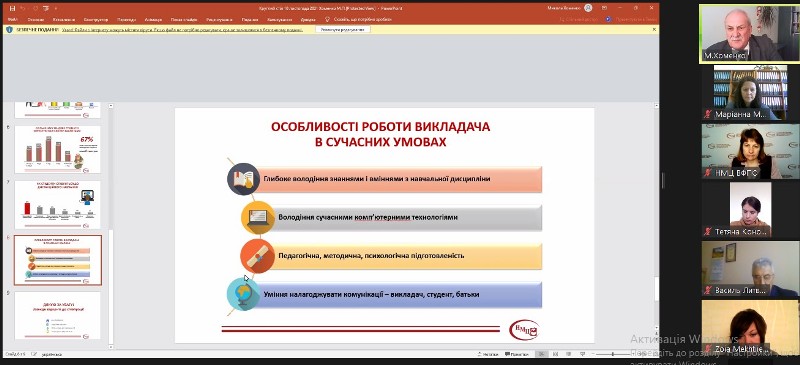Open the Переходи ribbon tab
800x365 pixels.
127,19
